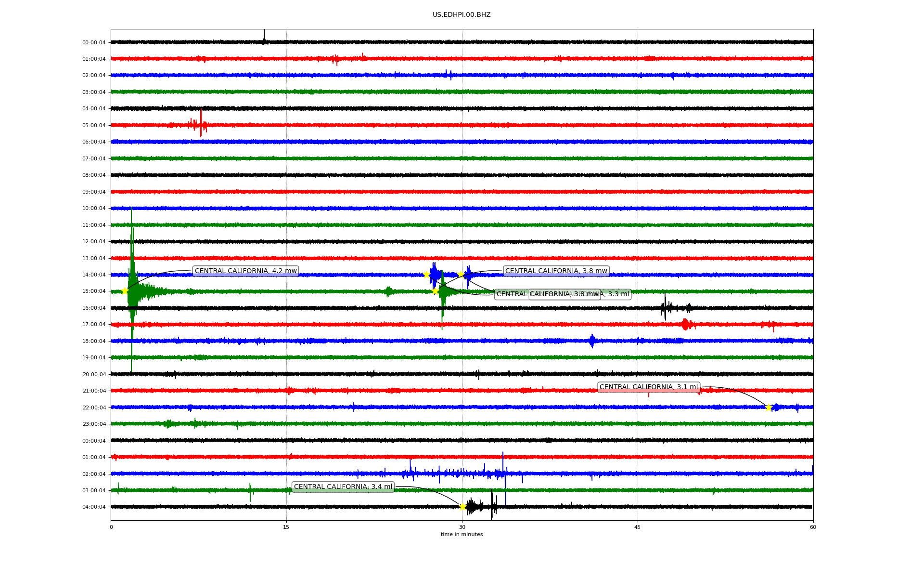Click the upper CENTRAL CALIFORNIA, 3.8 mw annotation

pos(556,271)
